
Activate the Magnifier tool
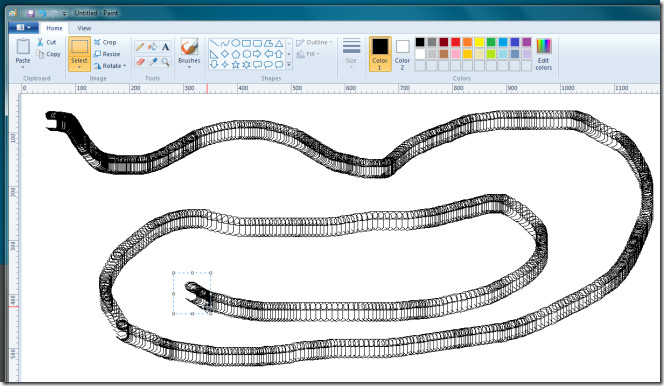[165, 62]
